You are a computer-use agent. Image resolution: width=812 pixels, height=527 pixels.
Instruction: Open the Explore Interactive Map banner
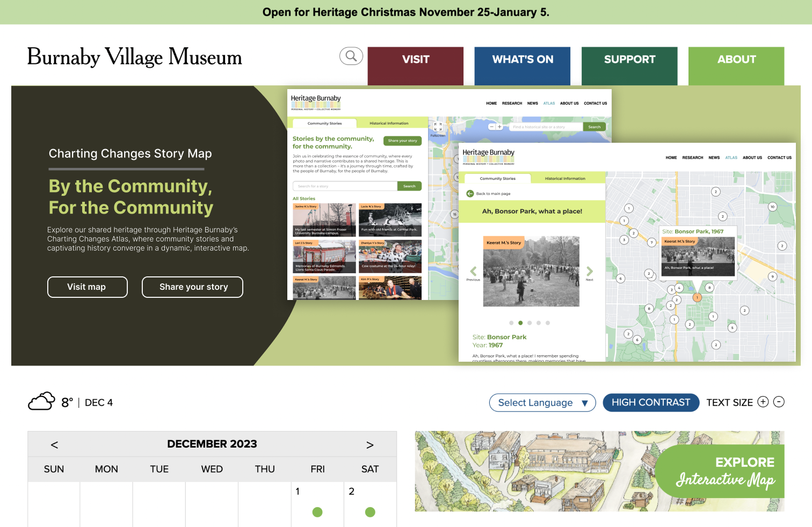coord(599,471)
